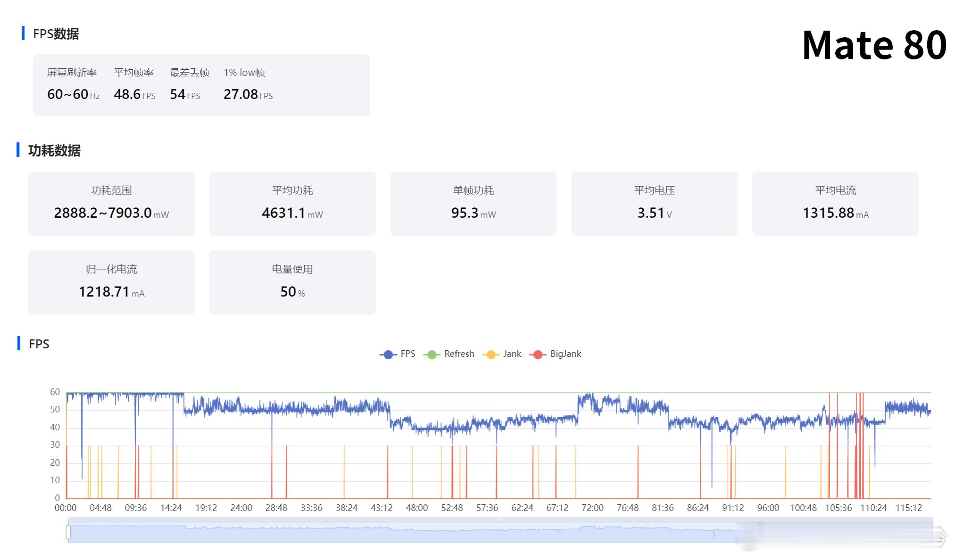The image size is (955, 560).
Task: Toggle the Refresh series legend
Action: pyautogui.click(x=459, y=354)
